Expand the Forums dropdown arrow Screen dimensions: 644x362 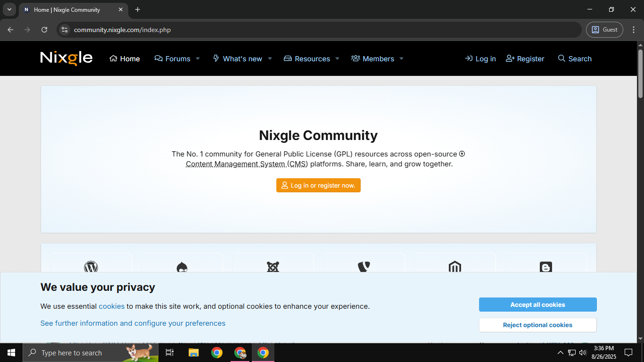pos(198,58)
